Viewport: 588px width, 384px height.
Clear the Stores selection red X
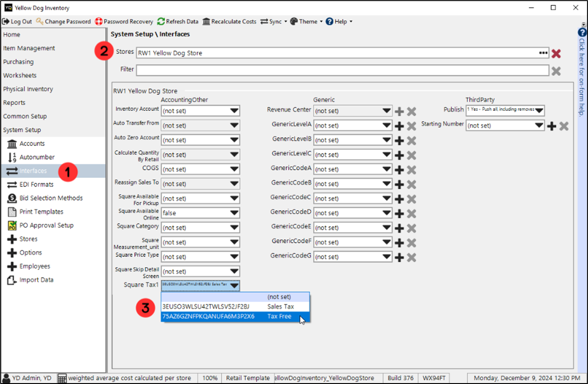click(x=556, y=53)
